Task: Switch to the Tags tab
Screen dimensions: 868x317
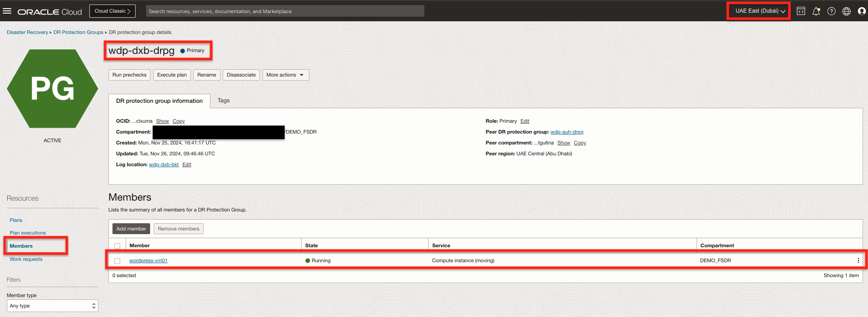Action: pos(224,101)
